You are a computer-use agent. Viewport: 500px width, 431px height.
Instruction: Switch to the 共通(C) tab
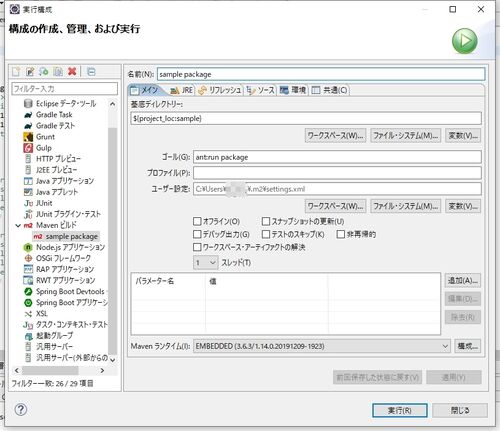coord(330,90)
